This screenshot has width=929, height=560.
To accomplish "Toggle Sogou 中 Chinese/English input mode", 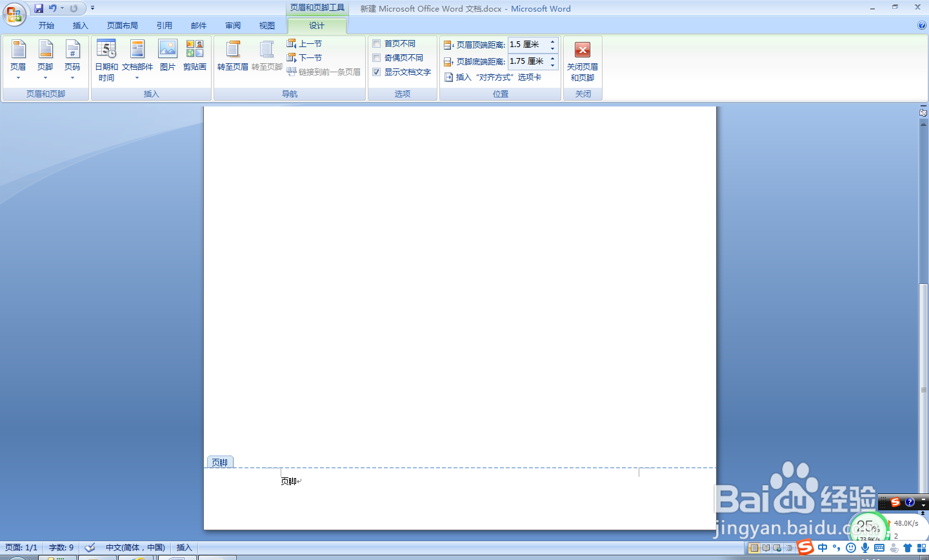I will [x=823, y=548].
